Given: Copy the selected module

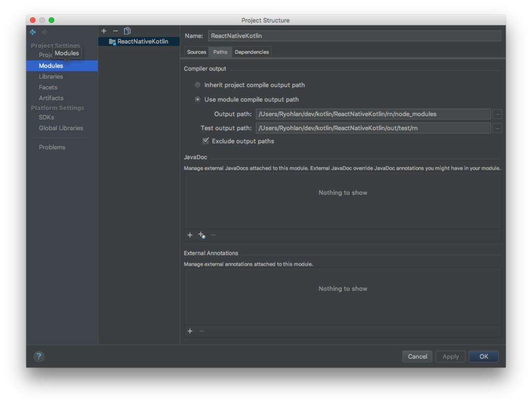Looking at the screenshot, I should [x=127, y=31].
